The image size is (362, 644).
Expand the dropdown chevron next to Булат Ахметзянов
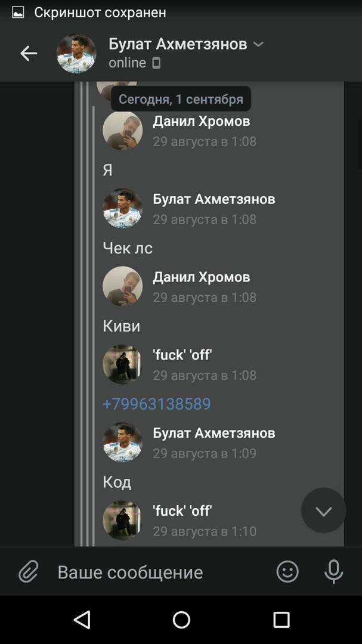(x=258, y=44)
